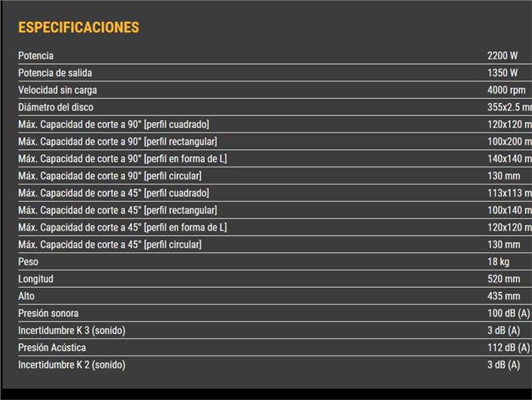The width and height of the screenshot is (532, 400).
Task: Select the 90° perfil rectangular row label
Action: pos(117,142)
